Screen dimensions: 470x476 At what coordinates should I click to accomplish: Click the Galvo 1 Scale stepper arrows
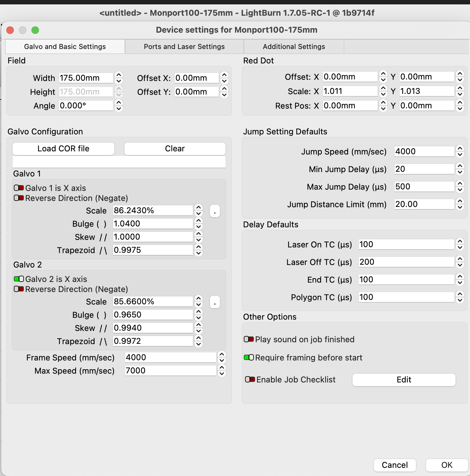coord(199,210)
